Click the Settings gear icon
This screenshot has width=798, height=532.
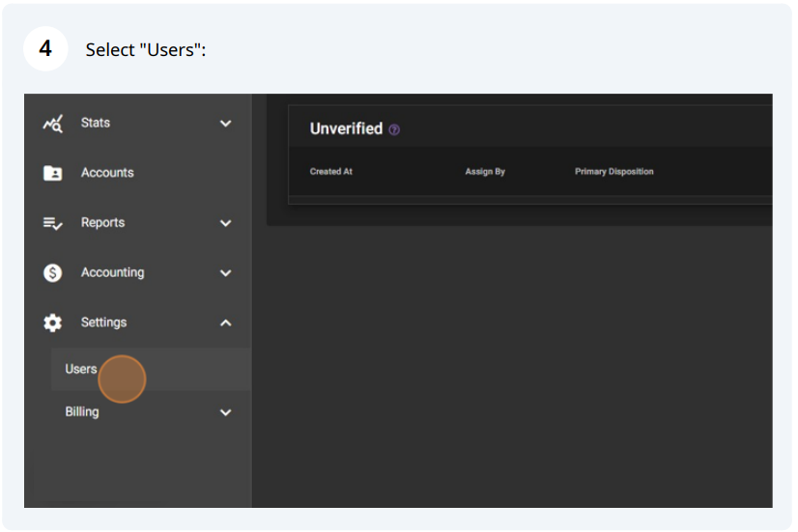point(52,322)
